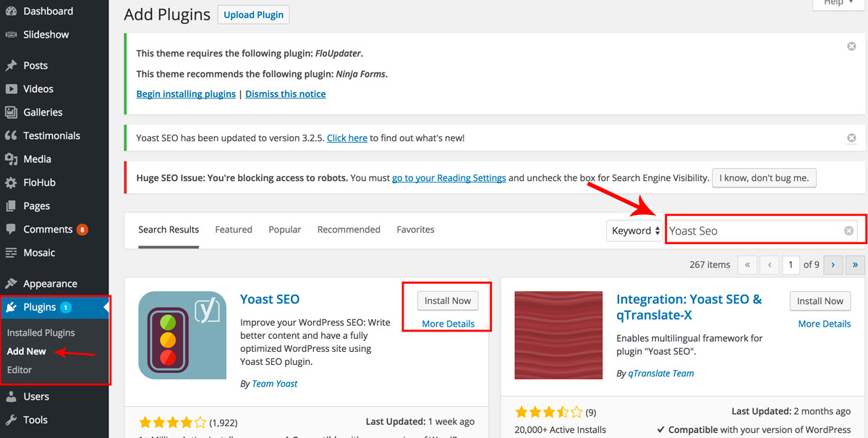Open Videos via its play icon
This screenshot has width=868, height=438.
(11, 89)
